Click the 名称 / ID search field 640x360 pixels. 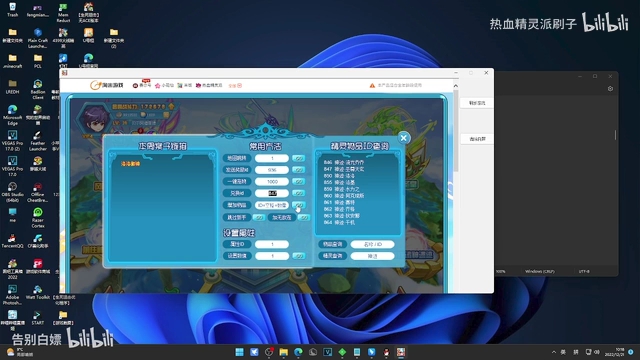coord(372,244)
